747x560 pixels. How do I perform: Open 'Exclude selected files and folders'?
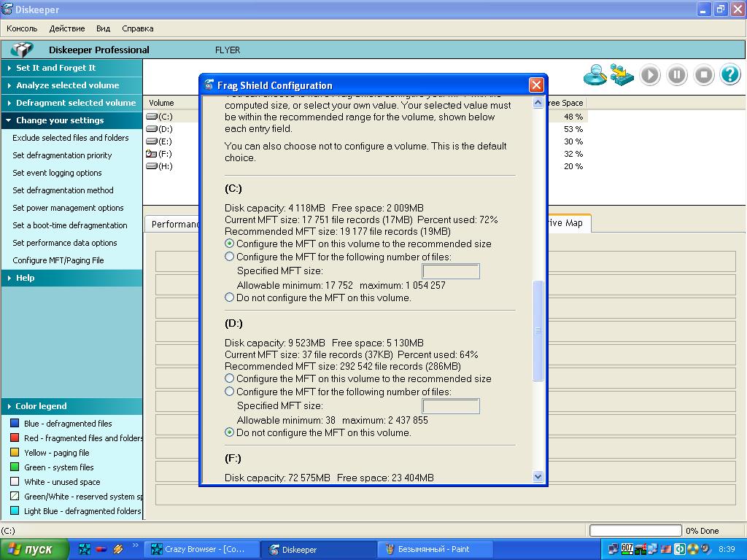[x=71, y=138]
